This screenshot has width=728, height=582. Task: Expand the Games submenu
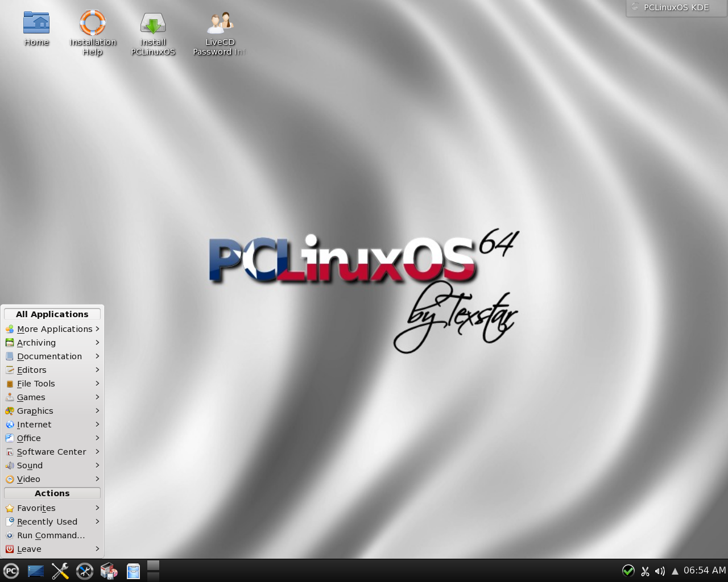coord(52,397)
